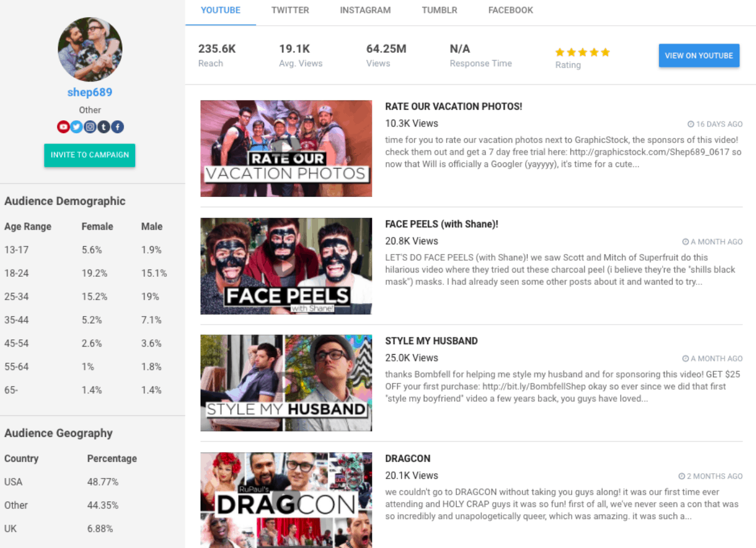Viewport: 756px width, 548px height.
Task: Click the View on YouTube button
Action: click(699, 56)
